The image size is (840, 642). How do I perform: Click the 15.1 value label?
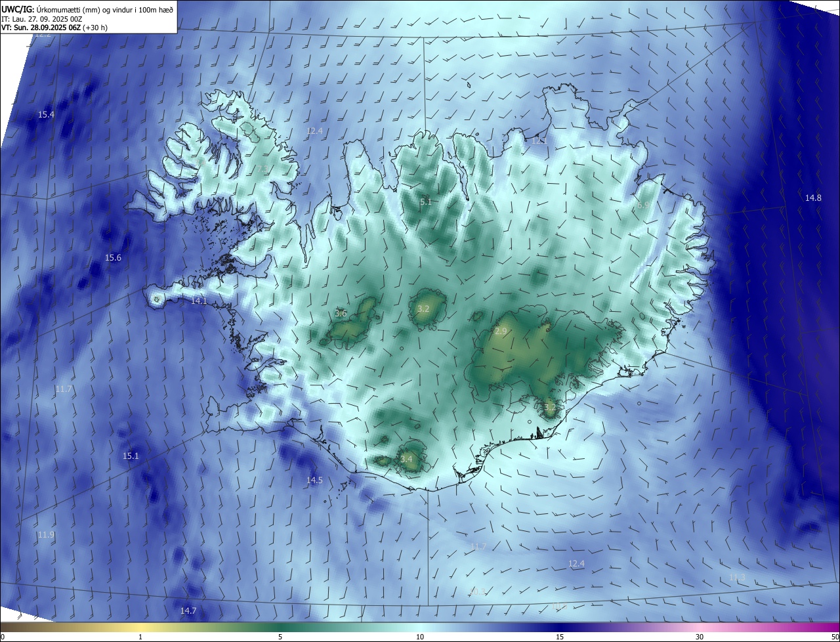click(131, 456)
